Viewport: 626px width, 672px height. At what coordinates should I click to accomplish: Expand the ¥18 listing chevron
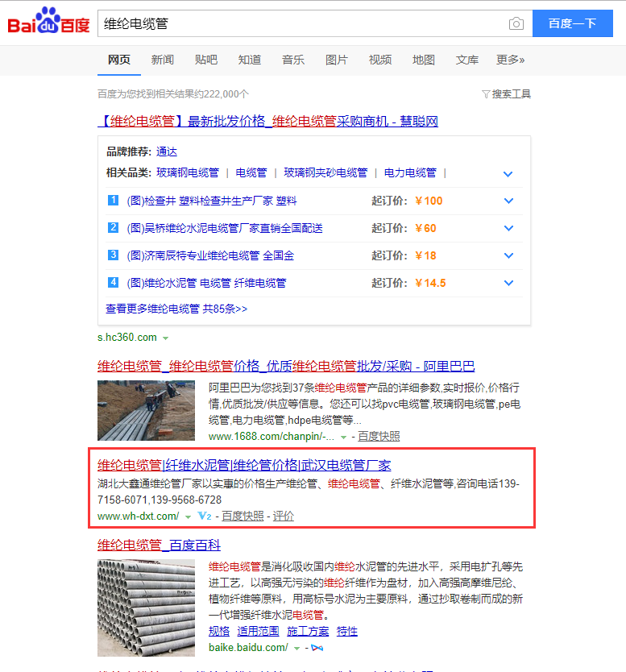[x=508, y=256]
